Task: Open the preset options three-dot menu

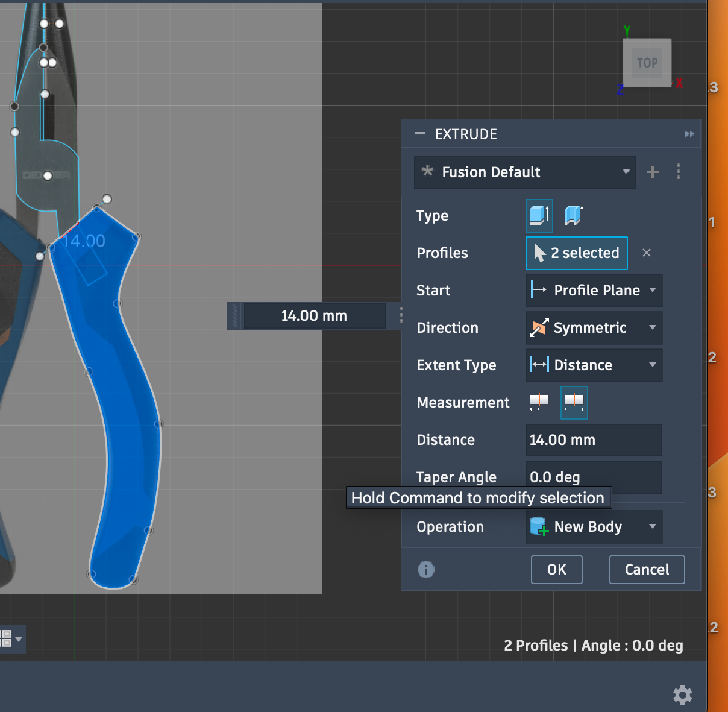Action: tap(679, 172)
